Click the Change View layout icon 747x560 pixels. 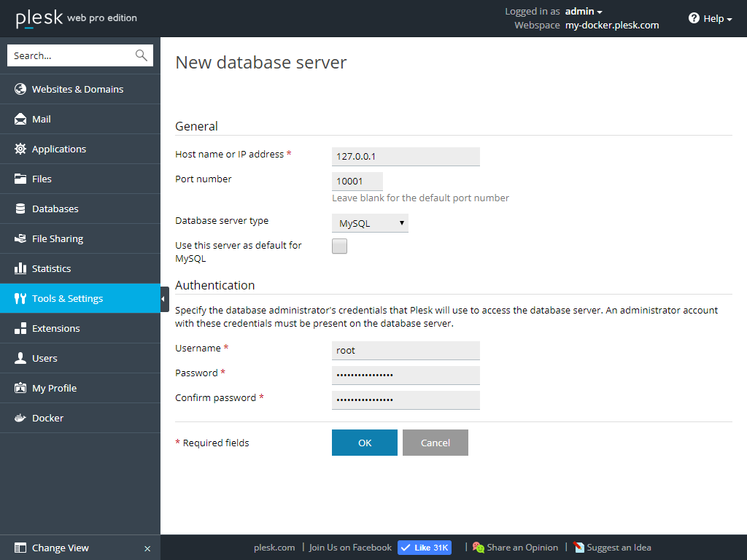click(x=20, y=548)
